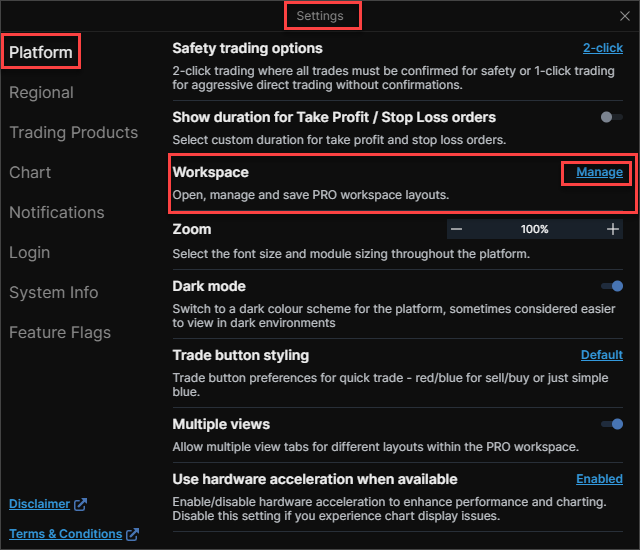The width and height of the screenshot is (640, 550).
Task: Click the zoom plus icon
Action: tap(613, 229)
